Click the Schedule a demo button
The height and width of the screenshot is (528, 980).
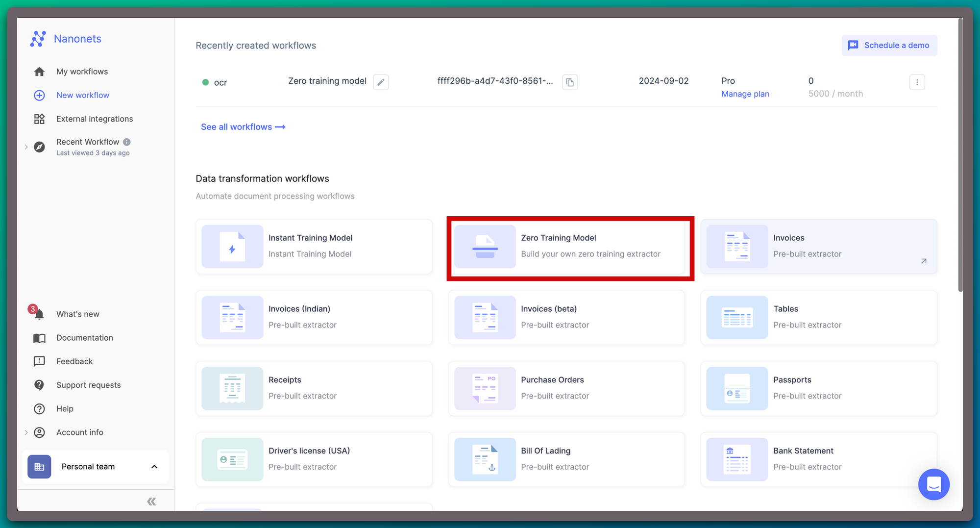click(889, 45)
